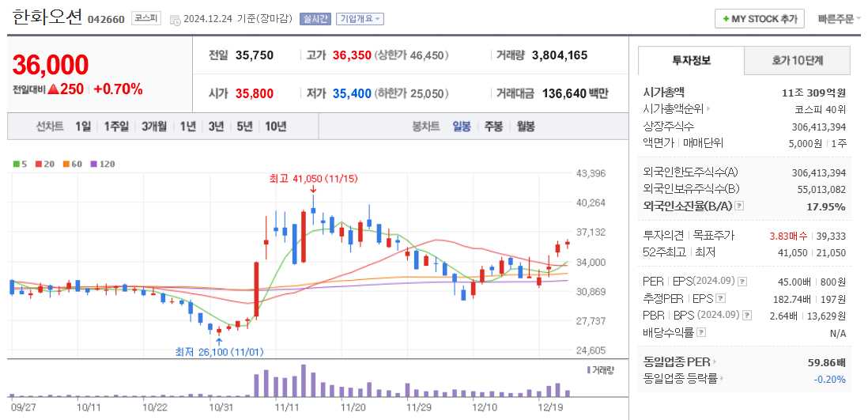Select the 월봉 candle chart
Viewport: 868px width, 420px height.
tap(526, 127)
